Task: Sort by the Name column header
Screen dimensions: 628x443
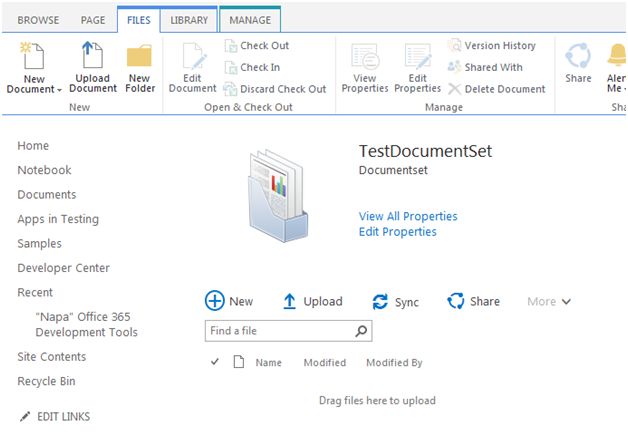Action: (x=269, y=363)
